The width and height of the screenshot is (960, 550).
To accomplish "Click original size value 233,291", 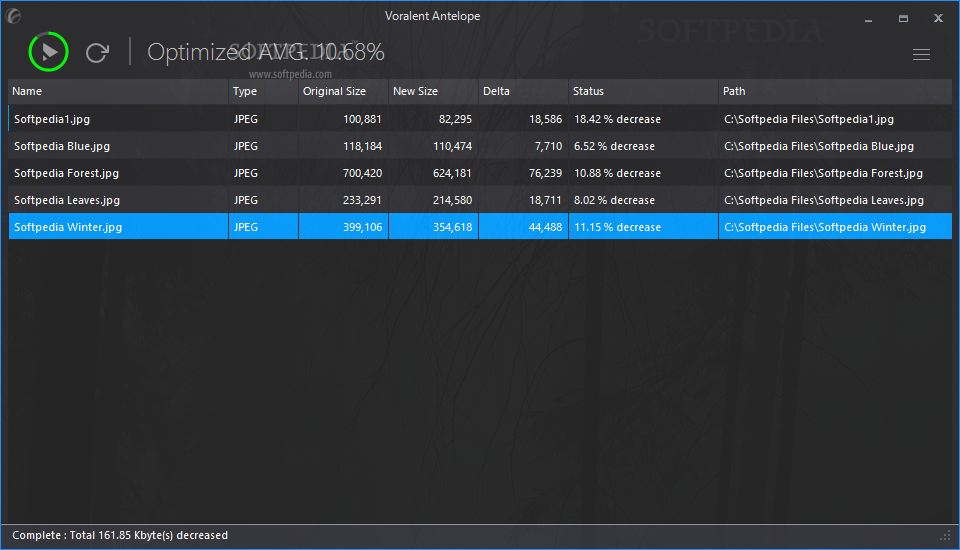I will 362,200.
